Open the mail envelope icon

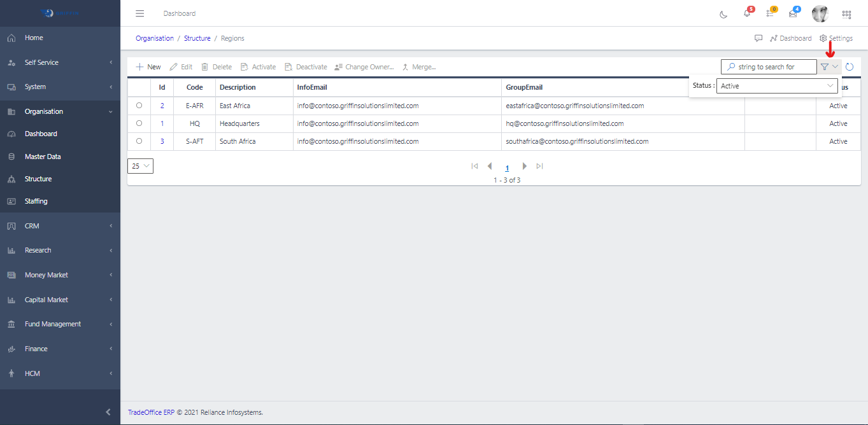click(793, 13)
